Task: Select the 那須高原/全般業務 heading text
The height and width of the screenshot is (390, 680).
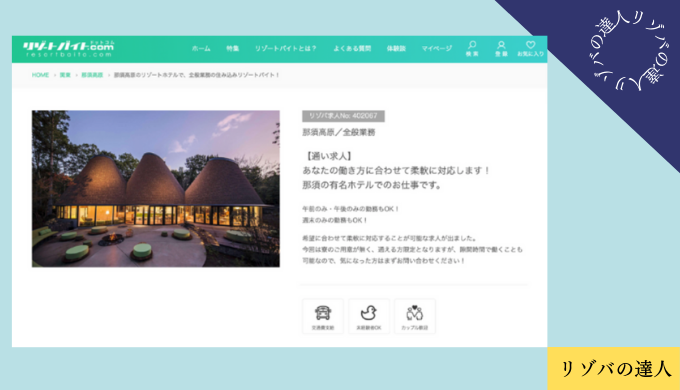Action: click(339, 132)
